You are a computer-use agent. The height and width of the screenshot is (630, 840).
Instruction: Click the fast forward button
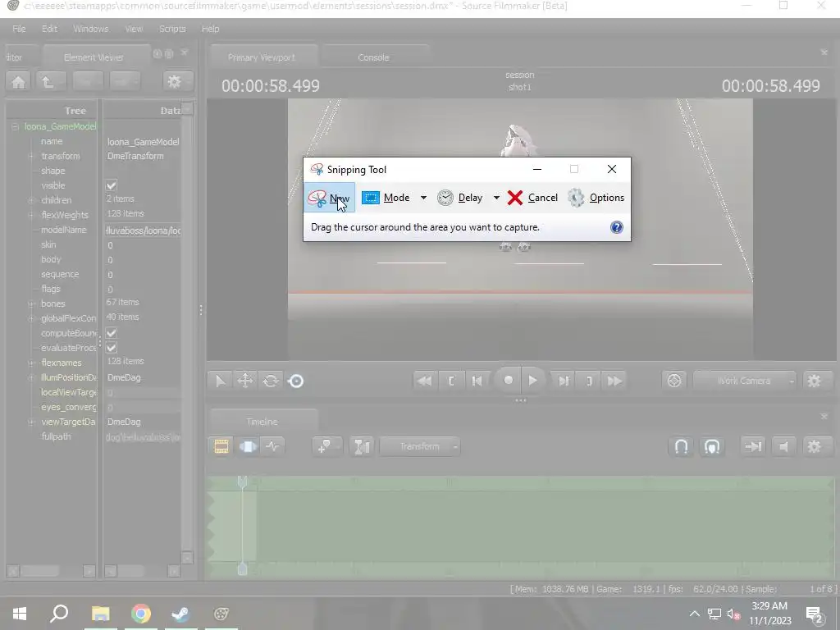tap(615, 381)
